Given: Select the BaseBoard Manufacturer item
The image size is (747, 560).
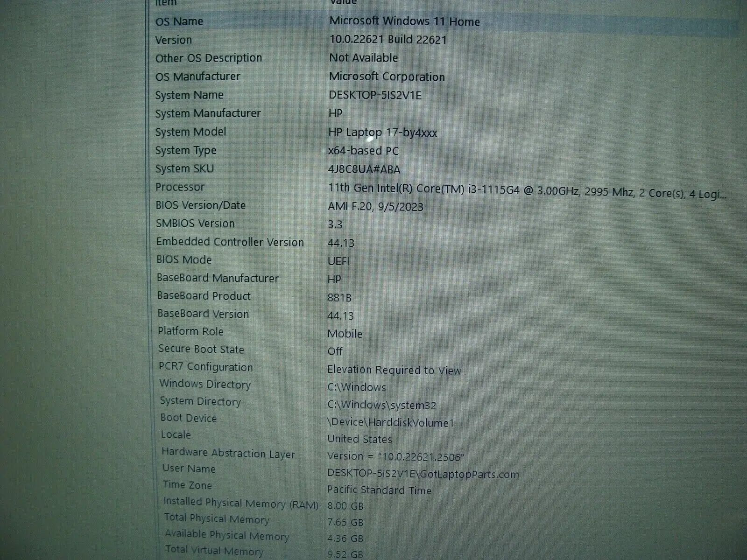Looking at the screenshot, I should click(218, 278).
